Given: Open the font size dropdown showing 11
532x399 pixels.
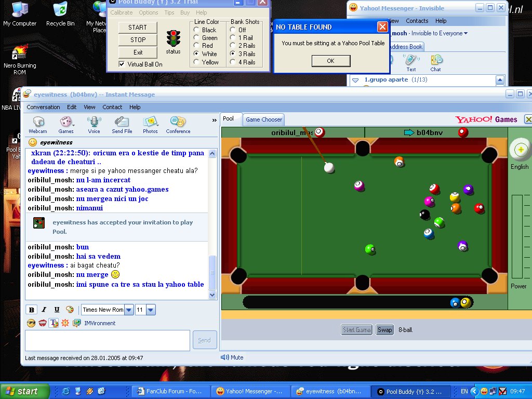Looking at the screenshot, I should click(151, 310).
